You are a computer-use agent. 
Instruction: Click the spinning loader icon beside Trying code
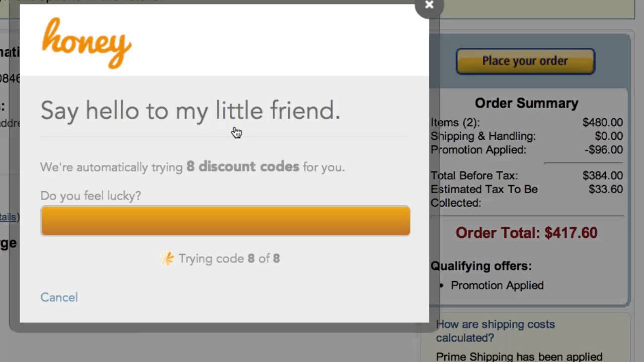(167, 258)
